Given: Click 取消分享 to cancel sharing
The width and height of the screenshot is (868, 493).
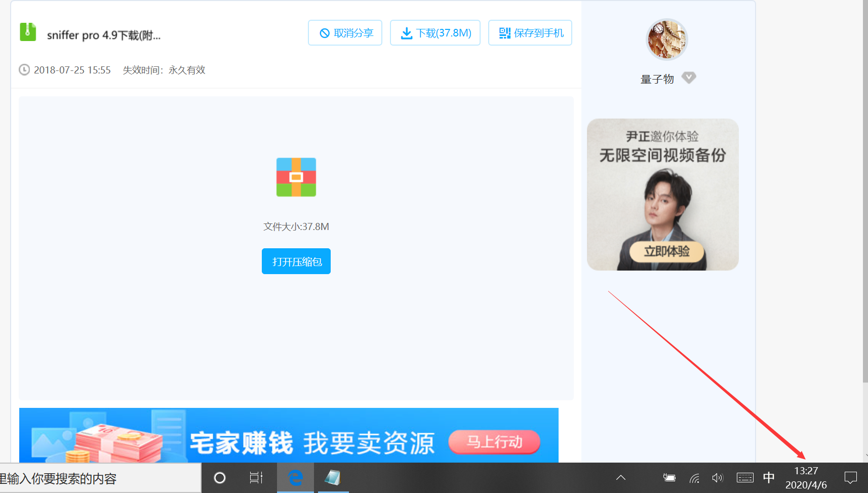Looking at the screenshot, I should click(x=345, y=32).
